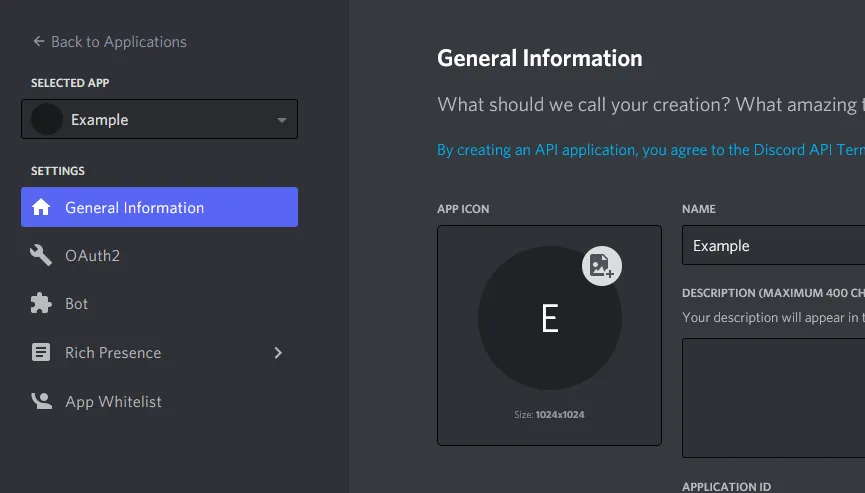Open the Bot settings section
The width and height of the screenshot is (865, 493).
pyautogui.click(x=77, y=304)
